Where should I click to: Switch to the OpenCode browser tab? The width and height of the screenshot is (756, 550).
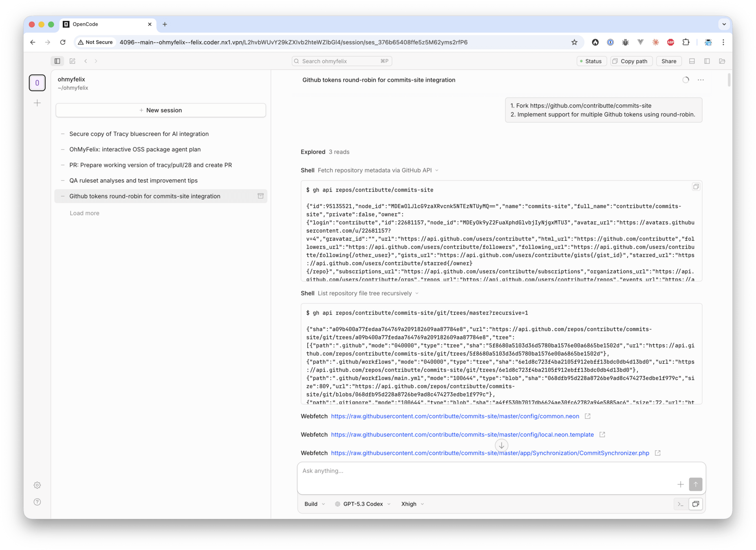tap(108, 24)
